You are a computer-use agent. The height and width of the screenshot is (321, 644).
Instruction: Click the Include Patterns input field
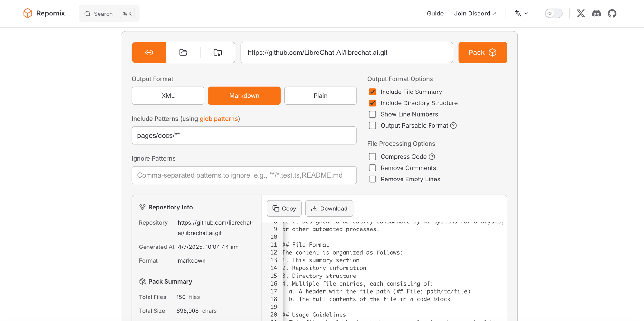click(x=244, y=135)
